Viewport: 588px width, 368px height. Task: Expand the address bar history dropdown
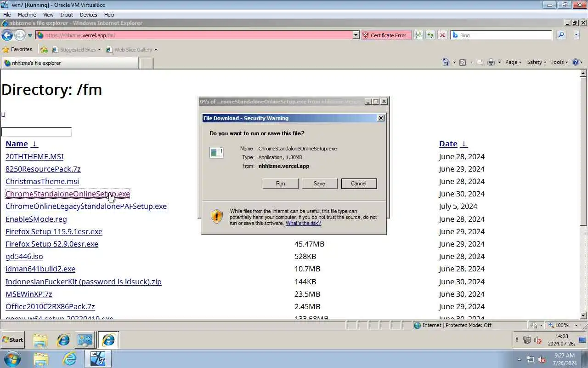356,35
